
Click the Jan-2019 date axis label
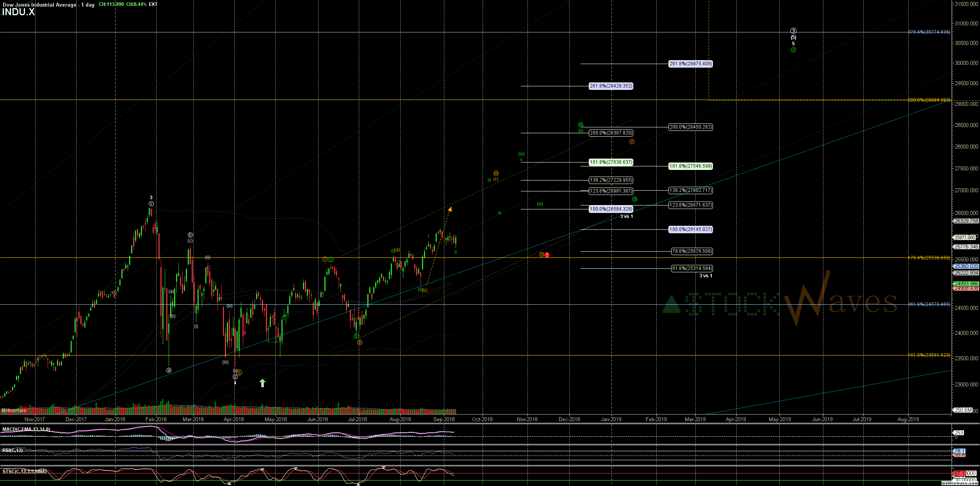pyautogui.click(x=611, y=419)
